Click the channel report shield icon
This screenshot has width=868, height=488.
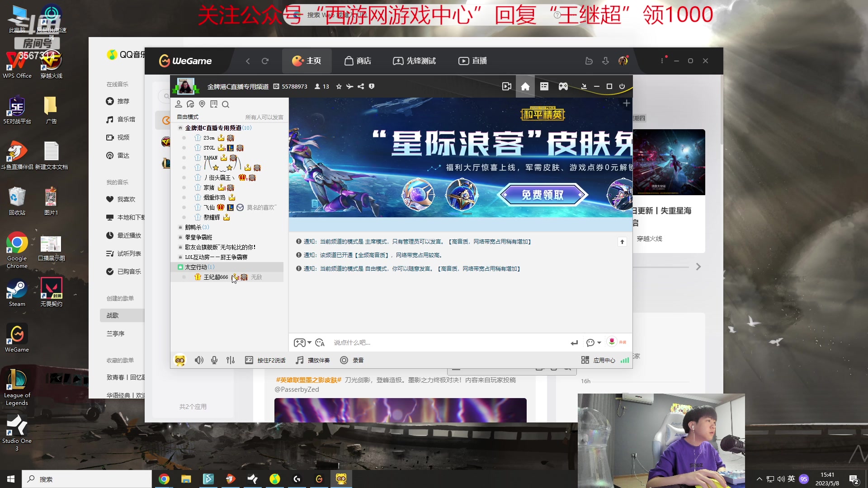tap(372, 86)
